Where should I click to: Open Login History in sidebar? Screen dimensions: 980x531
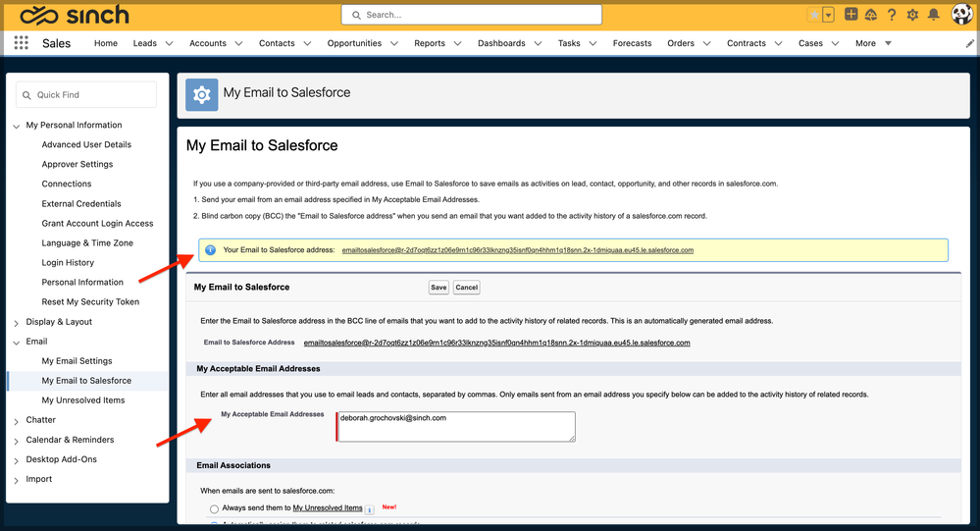pos(68,263)
